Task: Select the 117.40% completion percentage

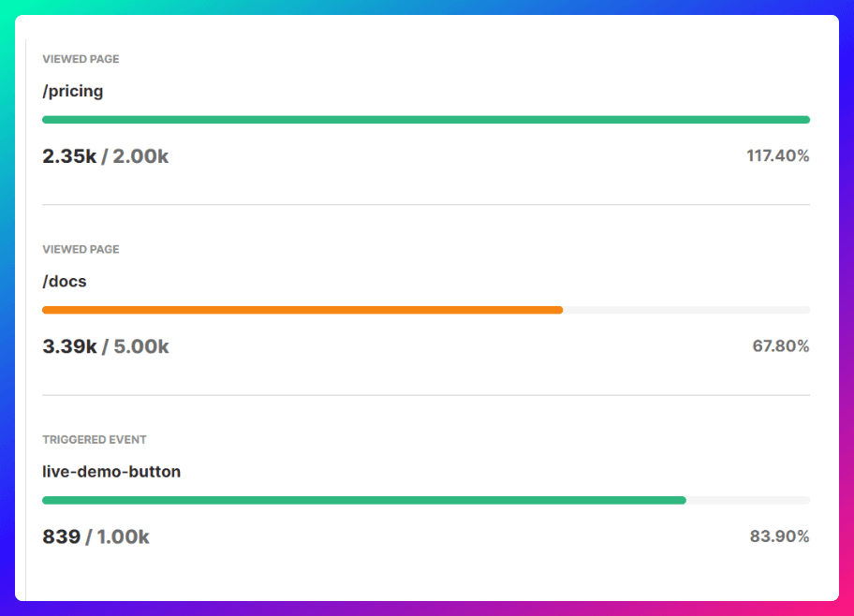Action: [x=777, y=155]
